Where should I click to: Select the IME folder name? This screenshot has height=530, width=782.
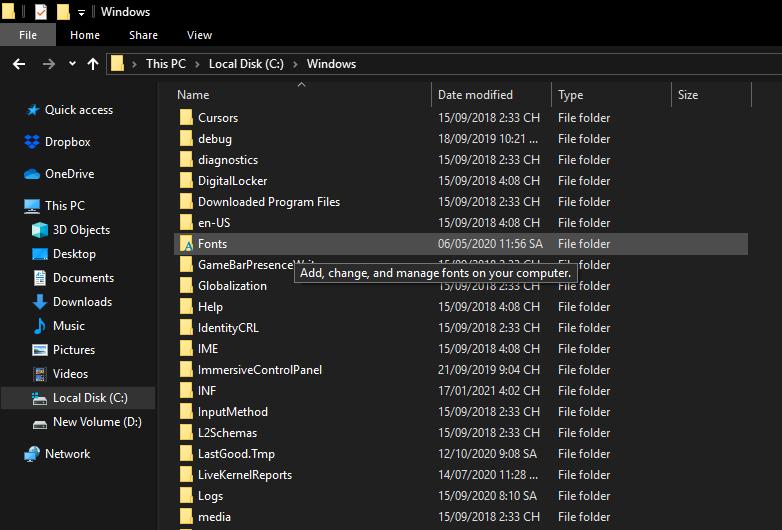(x=208, y=349)
